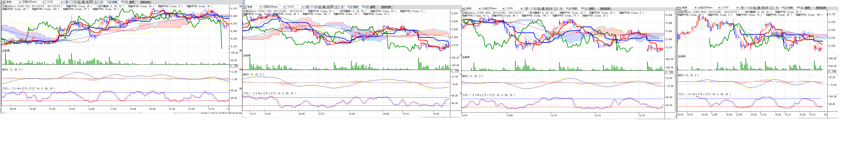Click the 本数 spinner icon in 5-minute chart toolbar

(x=127, y=2)
